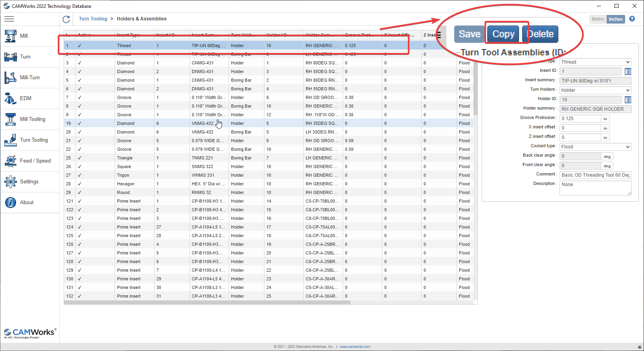This screenshot has height=351, width=644.
Task: Expand the Insert Type Thread dropdown
Action: [596, 62]
